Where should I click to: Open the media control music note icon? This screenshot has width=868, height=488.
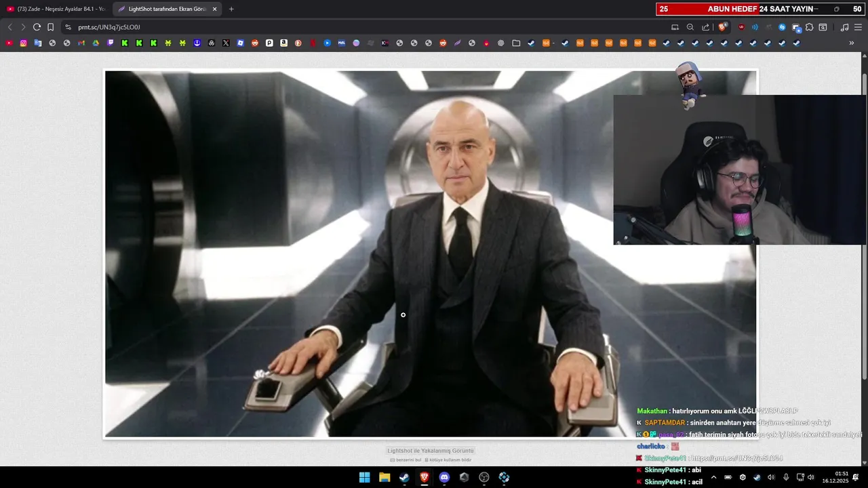844,27
